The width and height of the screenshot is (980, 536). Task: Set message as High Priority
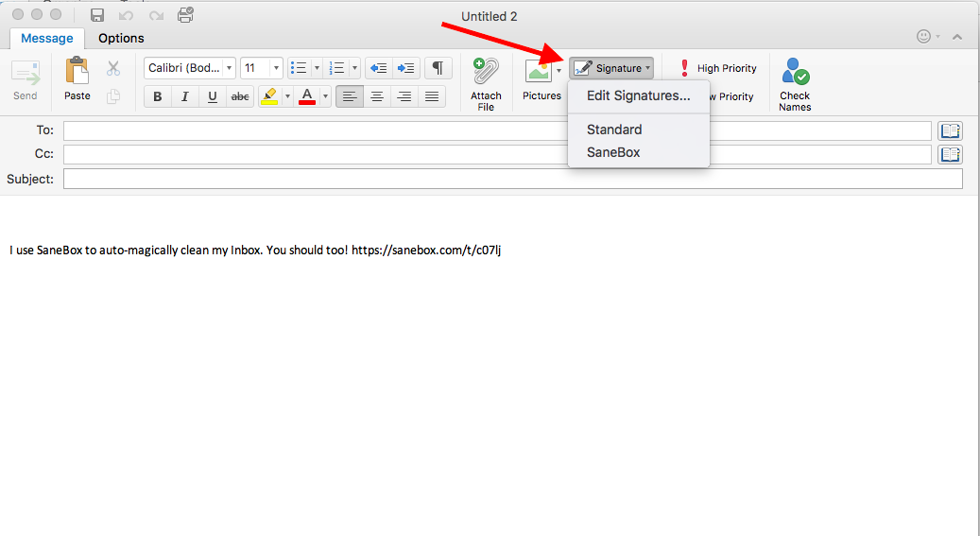(717, 68)
